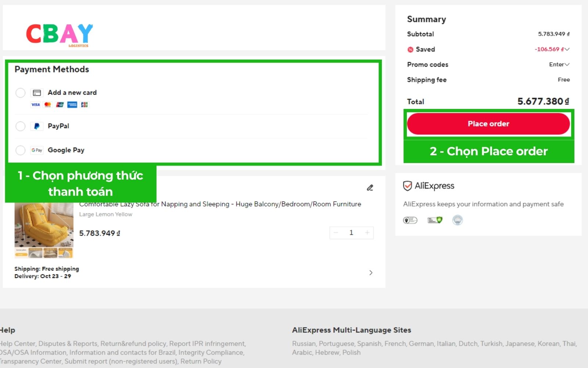This screenshot has width=588, height=368.
Task: Click the AliExpress shield logo icon
Action: point(408,186)
